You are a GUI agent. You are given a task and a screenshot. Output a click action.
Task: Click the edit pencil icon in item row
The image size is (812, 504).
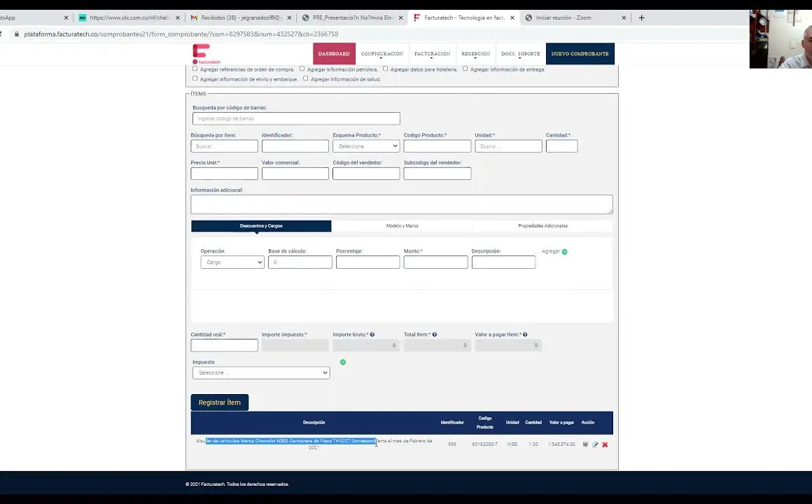[x=595, y=444]
